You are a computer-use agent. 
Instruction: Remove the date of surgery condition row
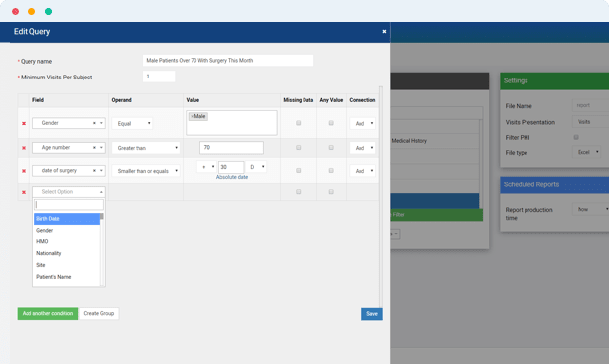pos(24,171)
